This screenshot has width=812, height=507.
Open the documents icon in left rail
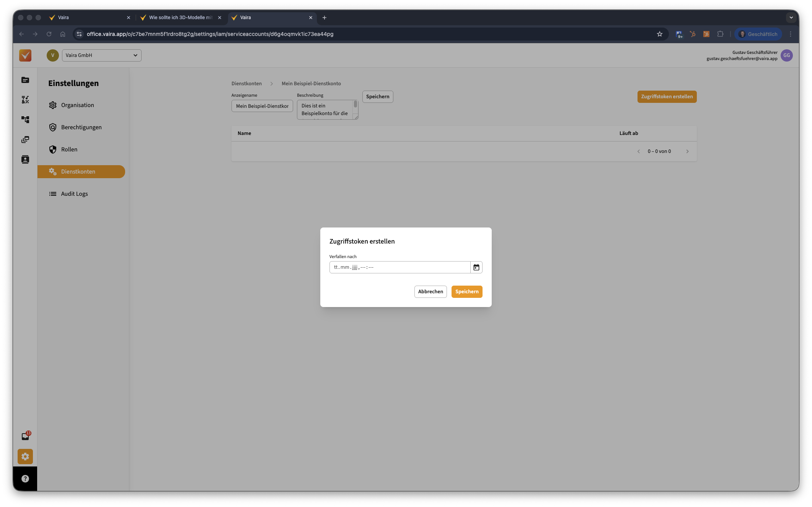[25, 80]
